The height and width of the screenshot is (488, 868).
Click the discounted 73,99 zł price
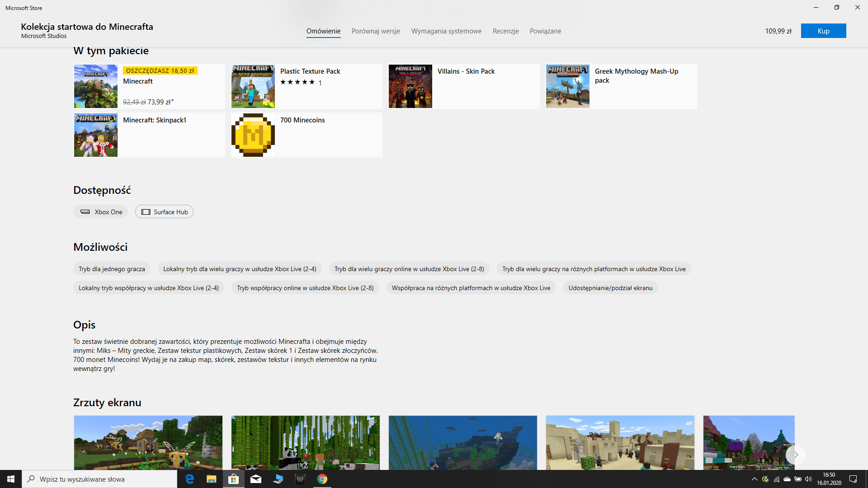pyautogui.click(x=160, y=102)
